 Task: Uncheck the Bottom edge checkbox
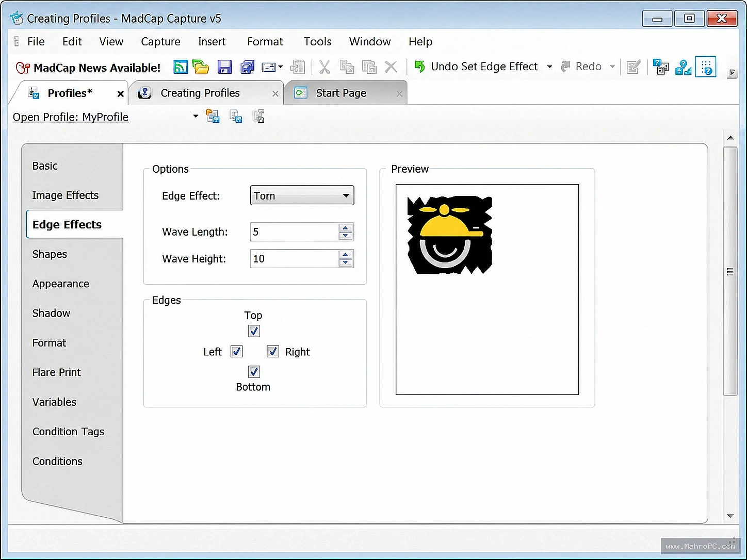click(x=254, y=372)
